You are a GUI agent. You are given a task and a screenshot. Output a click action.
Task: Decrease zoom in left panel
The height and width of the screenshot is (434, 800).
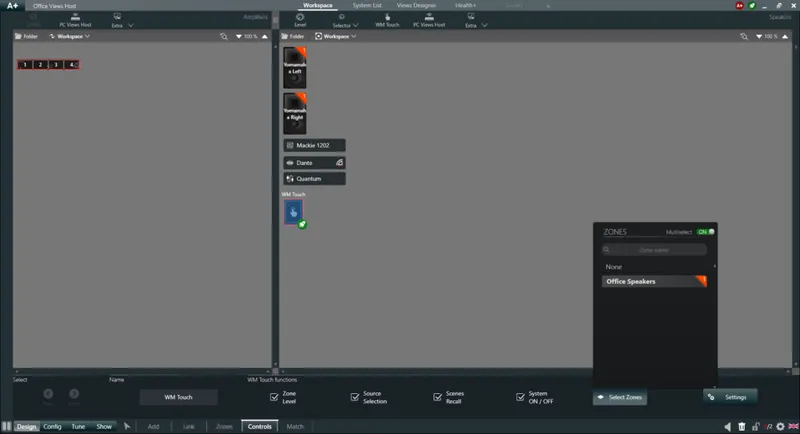click(239, 37)
